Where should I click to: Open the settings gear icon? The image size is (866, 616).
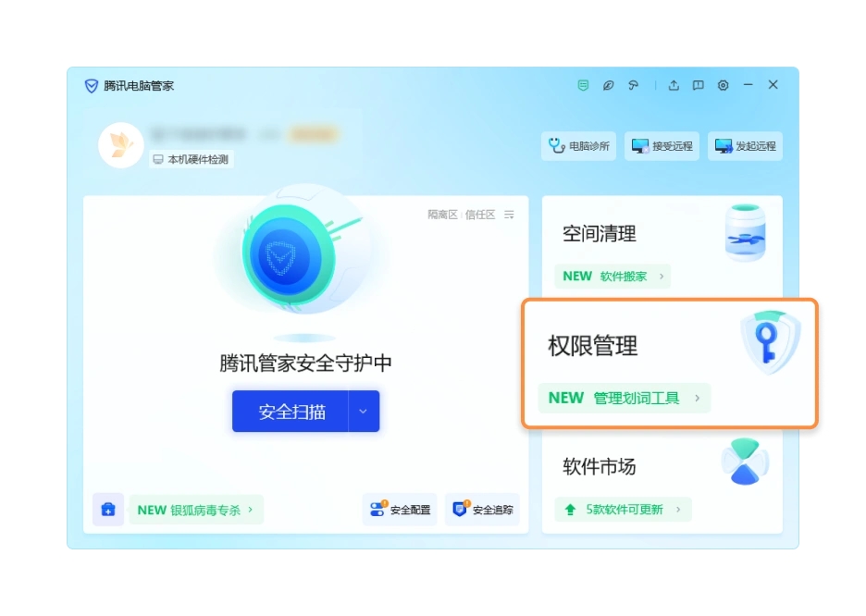coord(723,85)
